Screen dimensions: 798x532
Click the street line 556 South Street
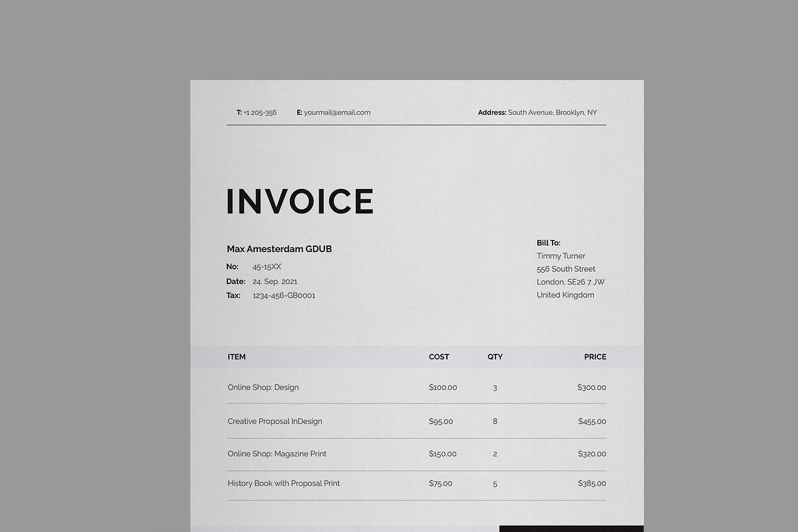point(566,269)
